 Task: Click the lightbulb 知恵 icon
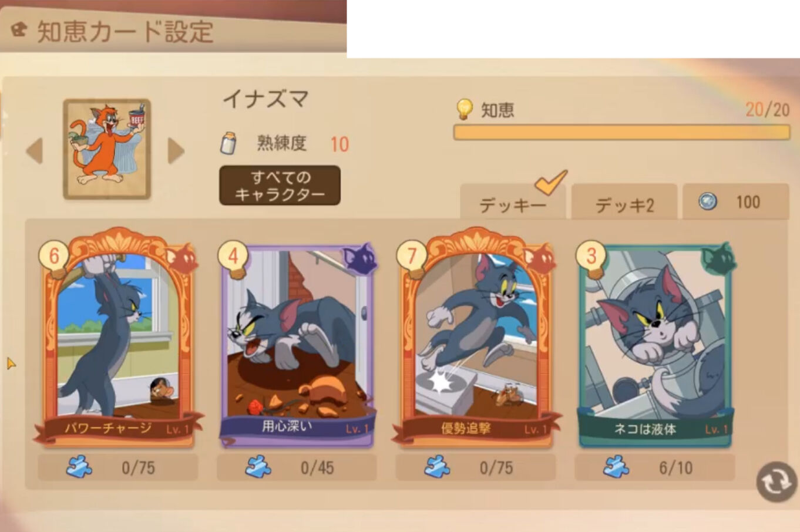coord(464,109)
